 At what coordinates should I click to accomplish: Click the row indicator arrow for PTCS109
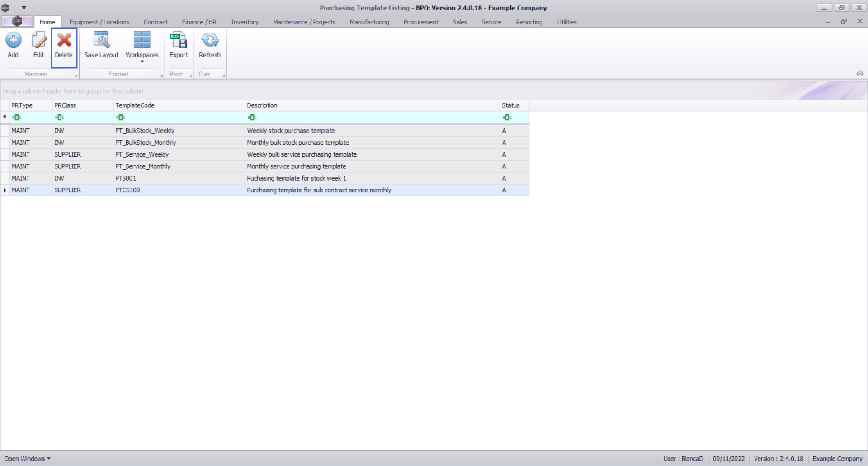5,190
